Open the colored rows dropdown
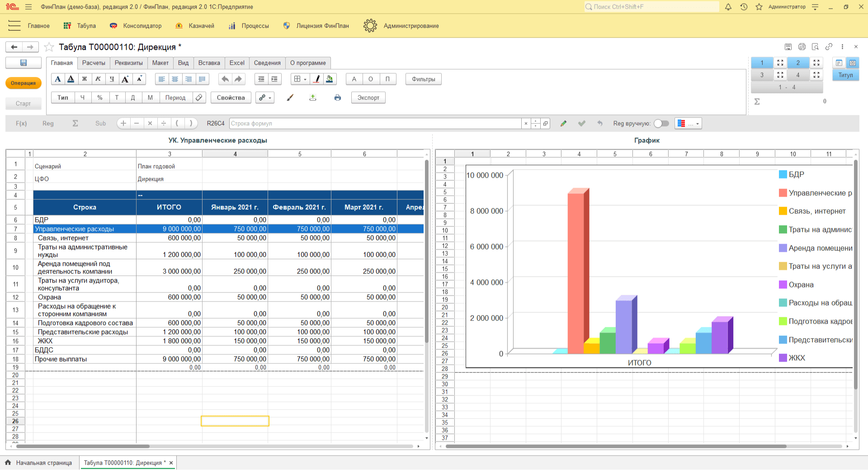Viewport: 868px width, 470px height. coord(688,123)
